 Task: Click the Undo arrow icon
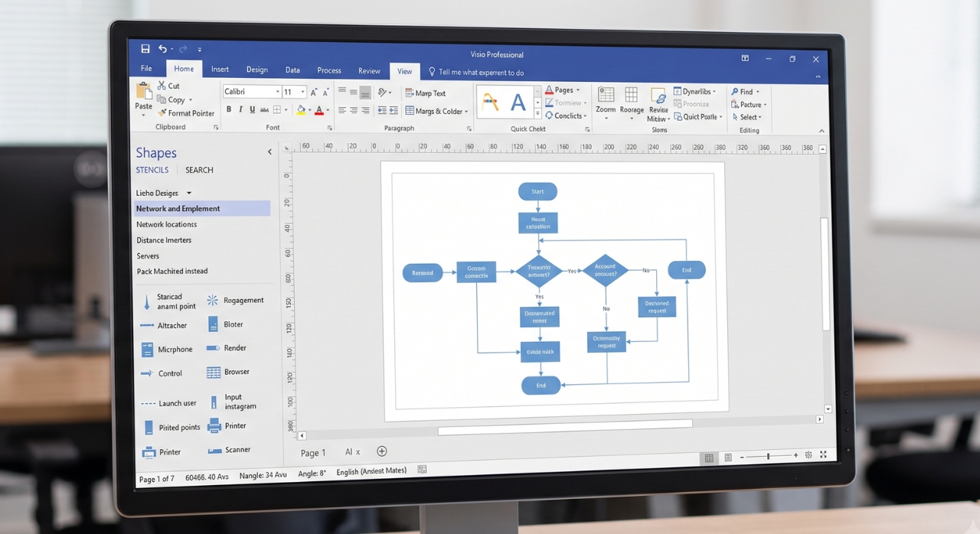click(x=162, y=49)
